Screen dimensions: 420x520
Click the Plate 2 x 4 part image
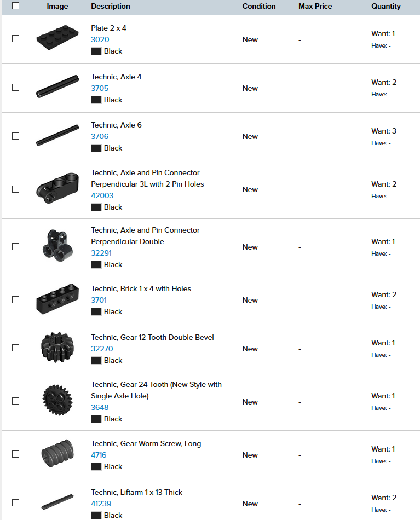(57, 37)
